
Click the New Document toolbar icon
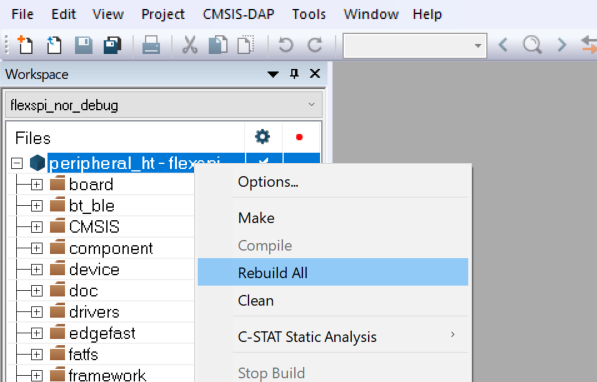25,45
